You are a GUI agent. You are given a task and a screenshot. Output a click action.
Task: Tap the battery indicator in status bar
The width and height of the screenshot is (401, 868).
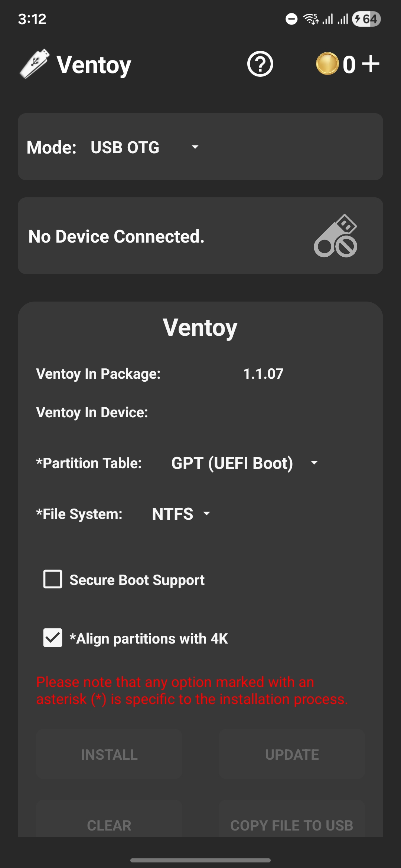pyautogui.click(x=366, y=19)
